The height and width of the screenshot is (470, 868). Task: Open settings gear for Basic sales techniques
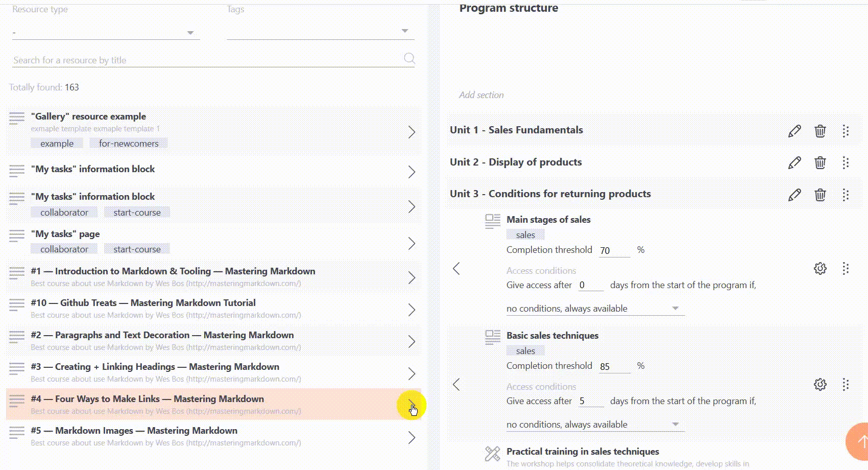(x=820, y=385)
